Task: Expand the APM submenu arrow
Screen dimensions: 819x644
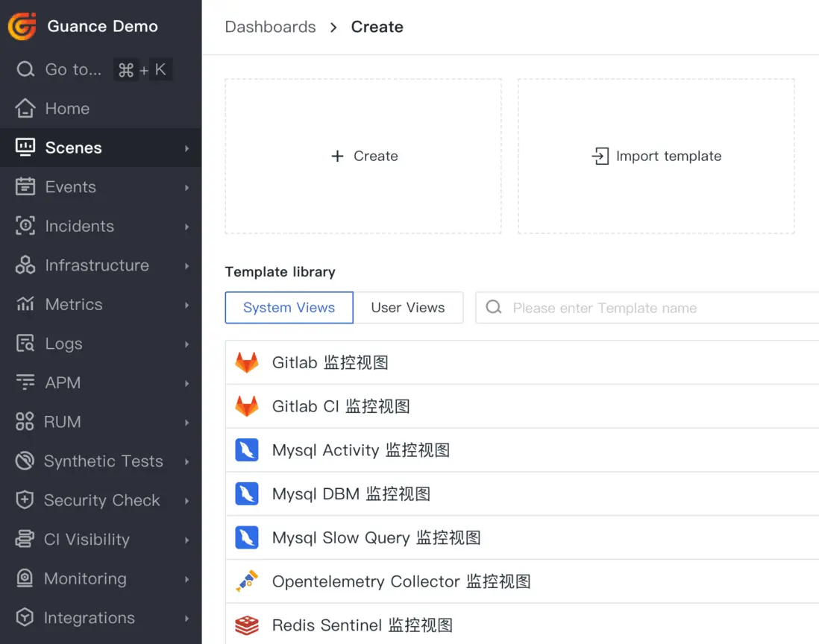Action: pos(186,383)
